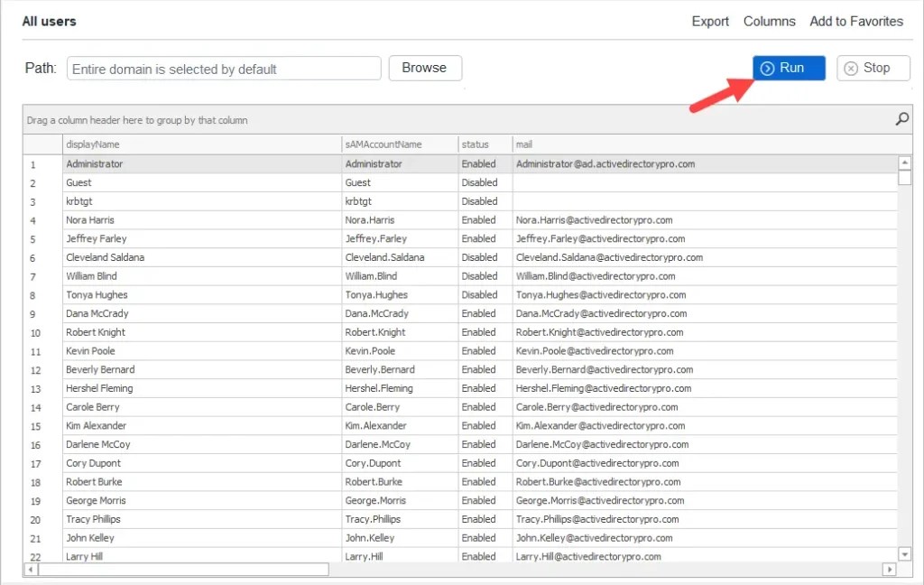Click the column grouping bar
924x585 pixels.
[361, 118]
